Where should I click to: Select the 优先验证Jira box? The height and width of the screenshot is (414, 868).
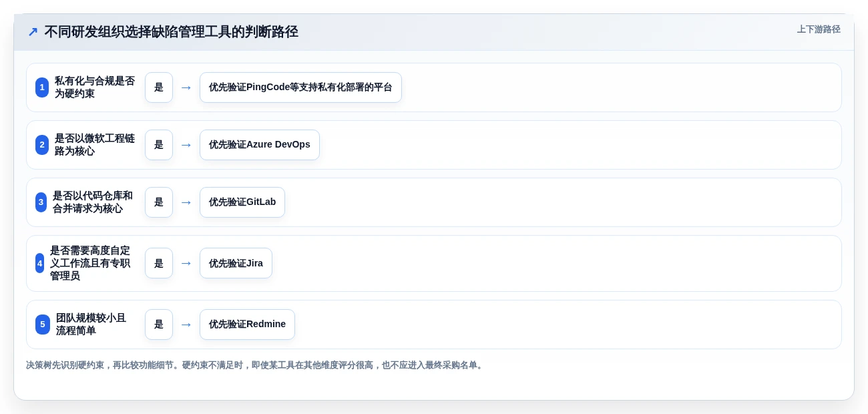(x=236, y=263)
